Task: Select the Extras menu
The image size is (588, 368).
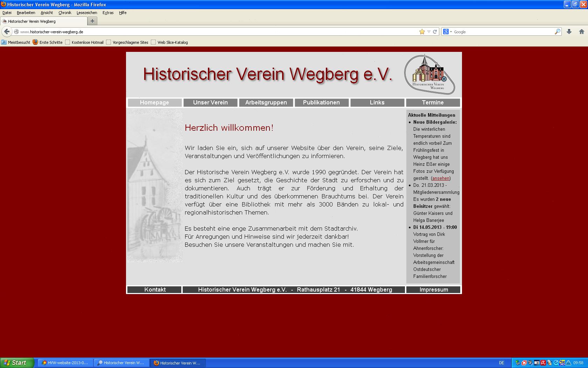Action: (108, 13)
